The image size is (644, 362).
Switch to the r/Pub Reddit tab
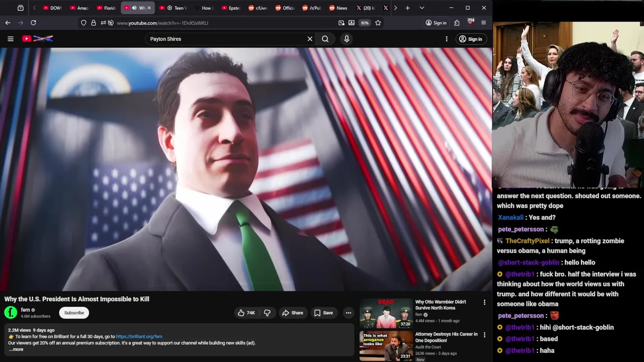[312, 8]
